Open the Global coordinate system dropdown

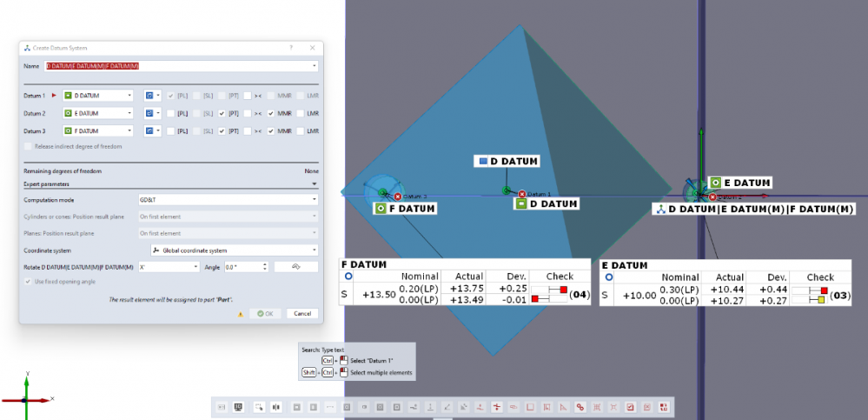pos(235,250)
